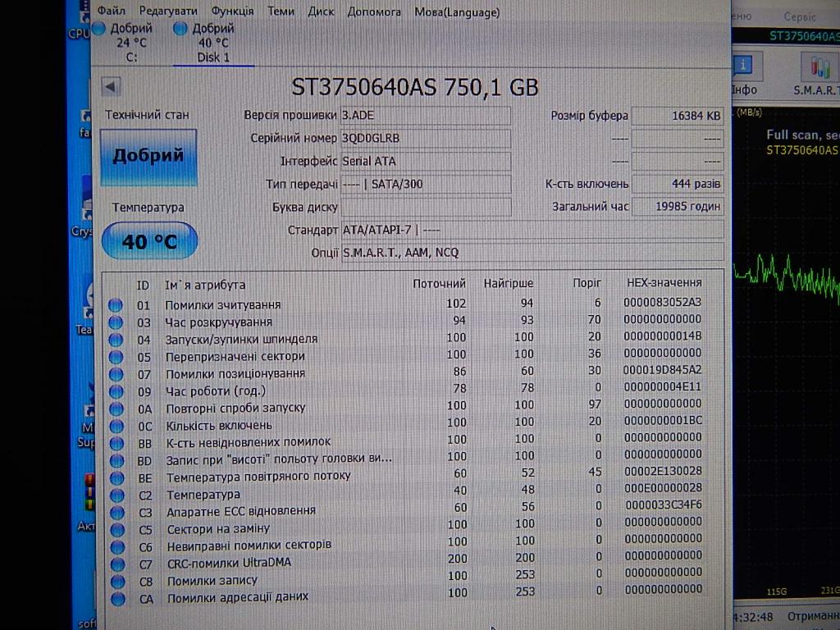The image size is (840, 630).
Task: Open the Диск menu
Action: pyautogui.click(x=321, y=11)
